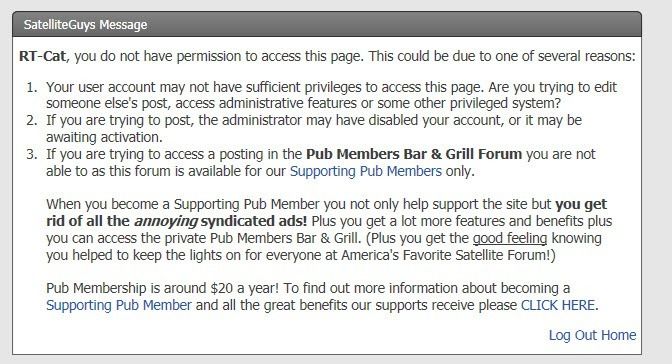The height and width of the screenshot is (364, 672).
Task: Click the Supporting Pub Member link near bottom
Action: [x=119, y=305]
